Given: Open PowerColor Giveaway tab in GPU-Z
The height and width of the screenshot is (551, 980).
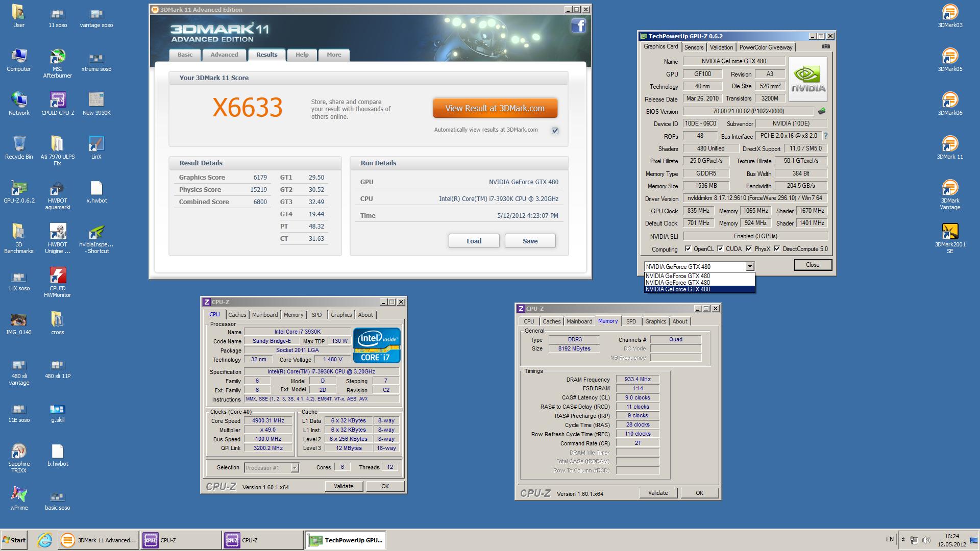Looking at the screenshot, I should pos(766,47).
